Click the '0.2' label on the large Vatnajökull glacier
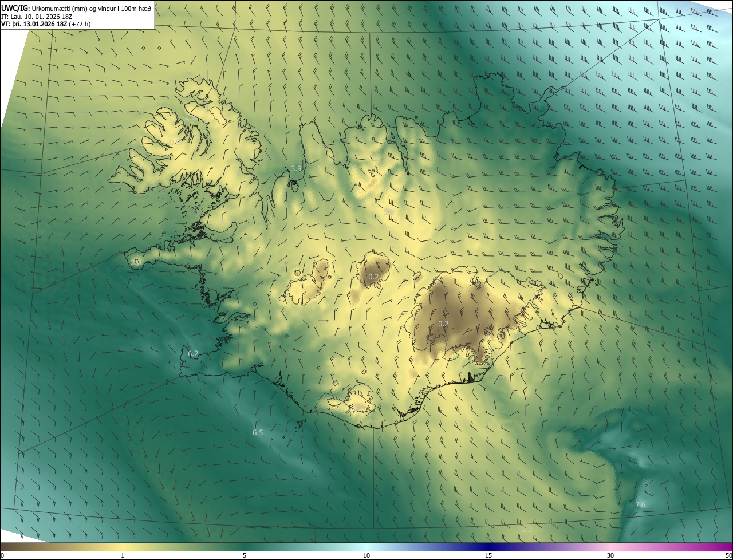 [x=443, y=324]
